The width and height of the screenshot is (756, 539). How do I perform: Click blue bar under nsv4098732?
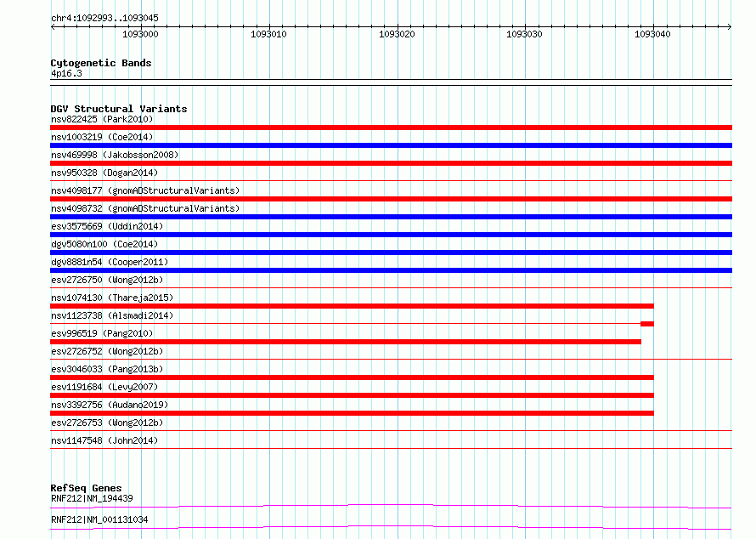tap(391, 217)
